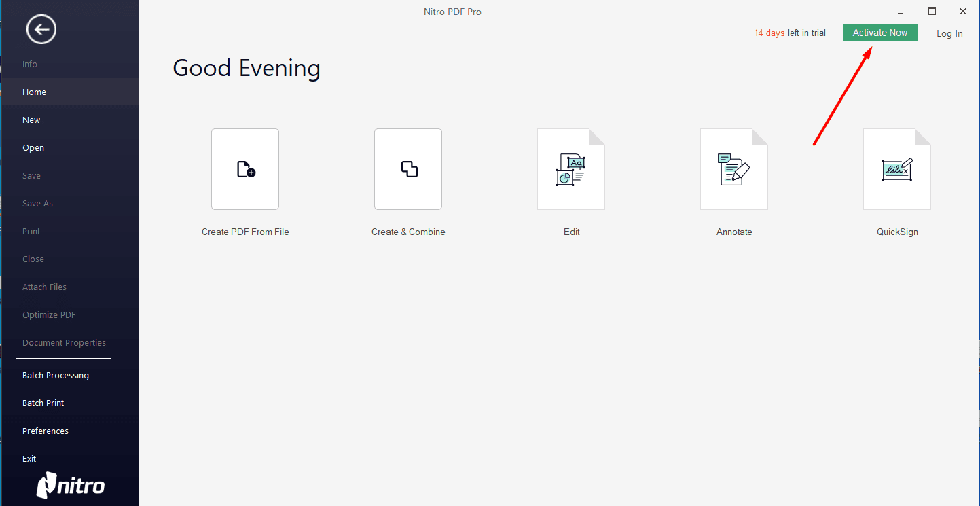This screenshot has width=980, height=506.
Task: Launch the Annotate document icon
Action: 734,169
